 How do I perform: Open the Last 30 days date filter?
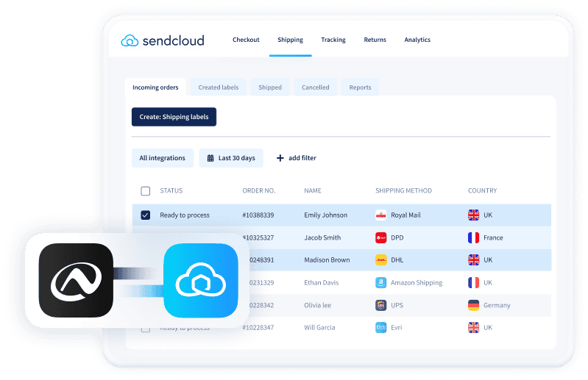pos(231,158)
